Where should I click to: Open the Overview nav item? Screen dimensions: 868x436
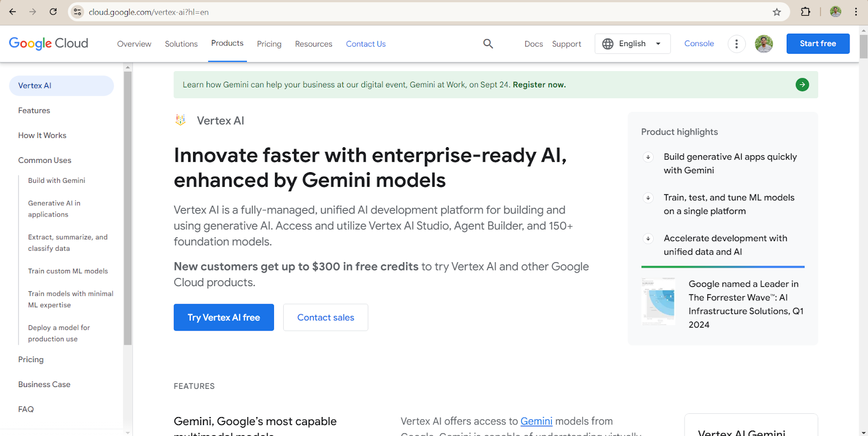coord(134,44)
